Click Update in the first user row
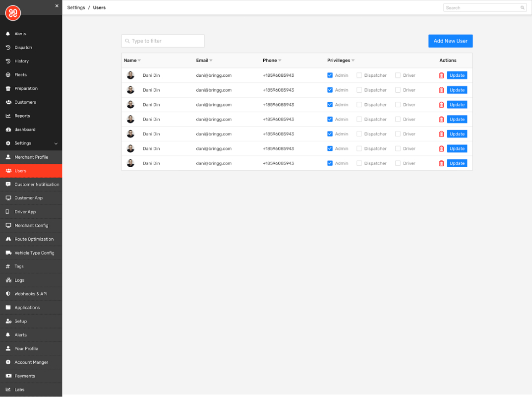This screenshot has width=532, height=397. (x=457, y=75)
